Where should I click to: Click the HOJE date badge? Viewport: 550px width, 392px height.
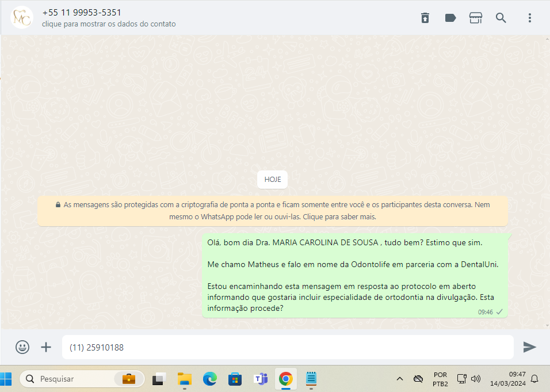tap(273, 180)
